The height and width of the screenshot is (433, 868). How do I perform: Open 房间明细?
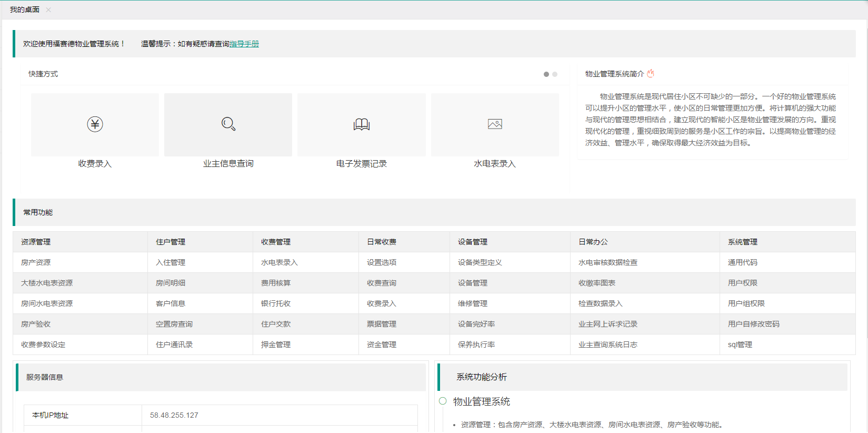[x=171, y=283]
